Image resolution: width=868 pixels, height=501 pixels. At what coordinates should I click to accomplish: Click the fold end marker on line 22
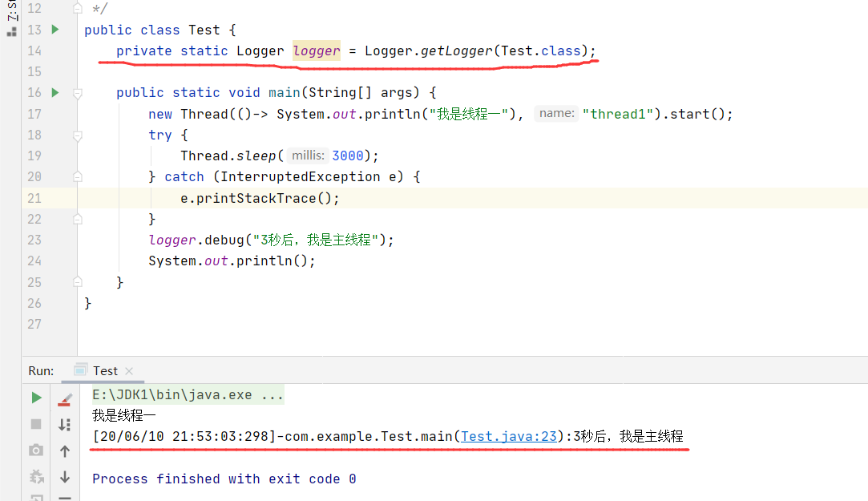(x=78, y=219)
